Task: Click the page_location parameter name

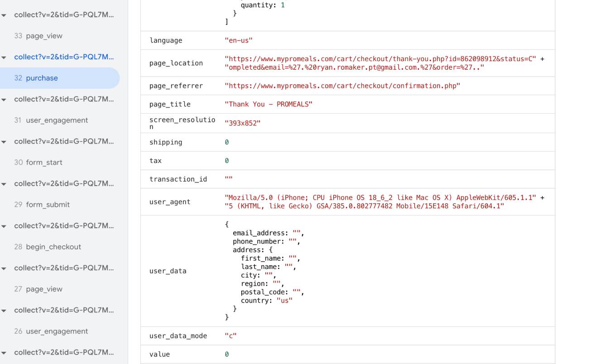Action: [x=176, y=63]
